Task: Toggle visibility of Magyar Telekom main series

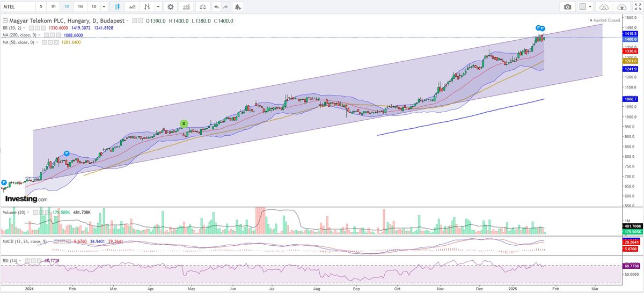Action: [x=134, y=21]
